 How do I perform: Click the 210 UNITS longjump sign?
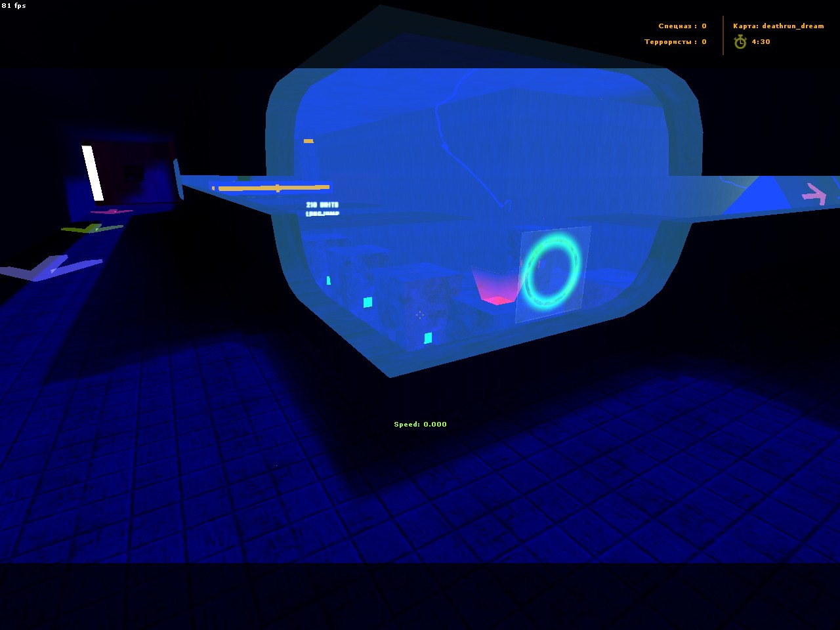[x=322, y=209]
